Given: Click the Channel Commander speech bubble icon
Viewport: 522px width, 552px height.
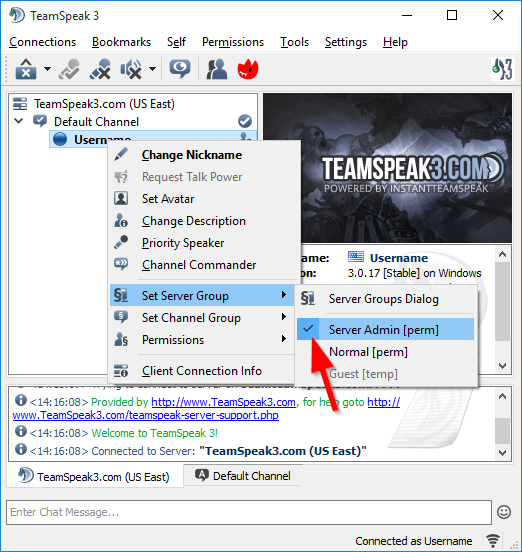Looking at the screenshot, I should tap(121, 264).
